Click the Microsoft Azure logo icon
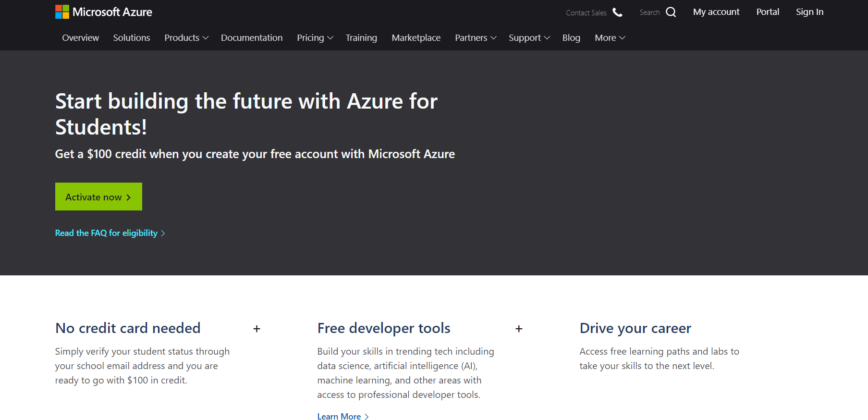This screenshot has height=420, width=868. [62, 12]
